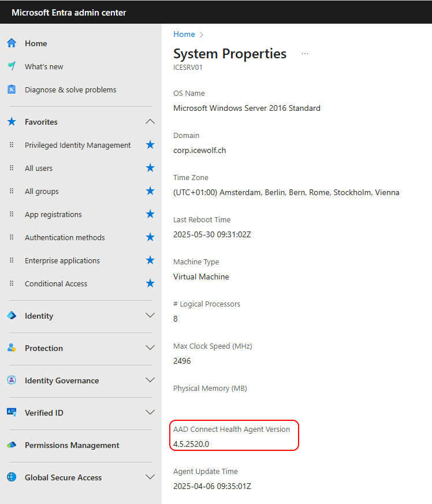Screen dimensions: 432x504
Task: Click the Global Secure Access globe icon
Action: 12,477
